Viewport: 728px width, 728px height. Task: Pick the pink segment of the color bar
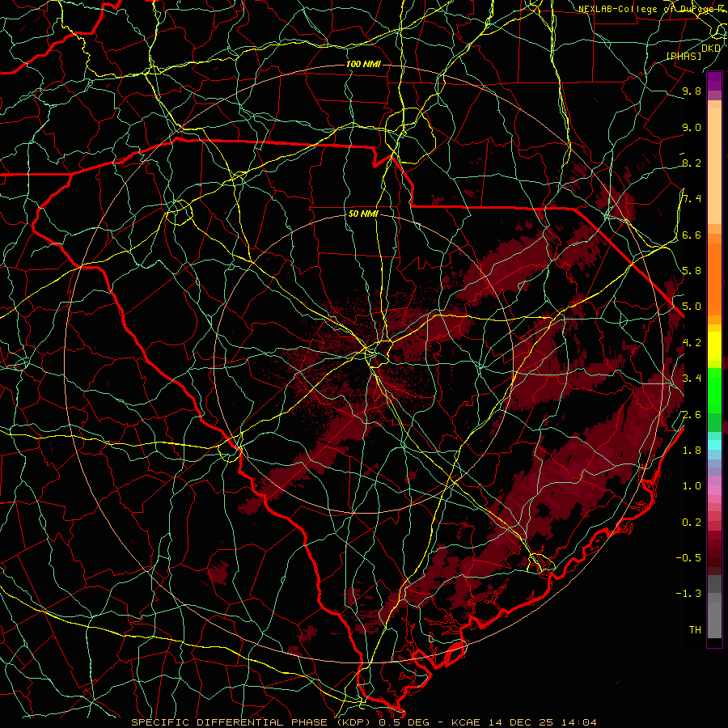pos(714,490)
